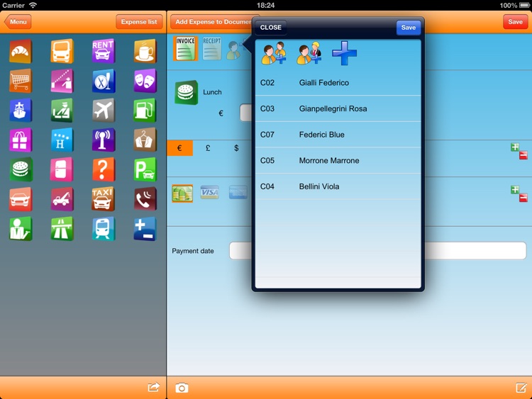
Task: Open the camera at bottom toolbar
Action: coord(182,388)
